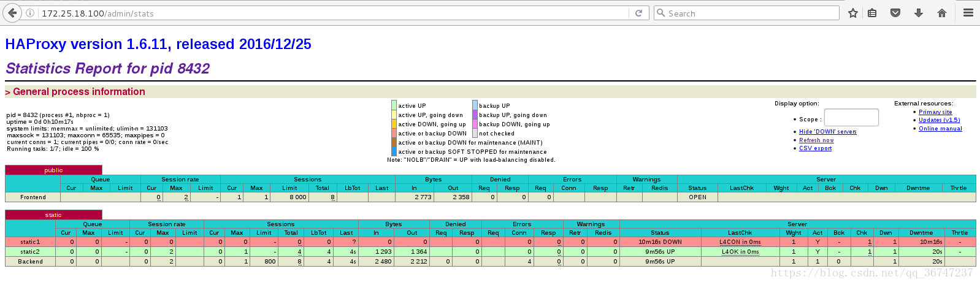Click the grey 'not checked' legend swatch
Screen dimensions: 980x285
coord(475,133)
